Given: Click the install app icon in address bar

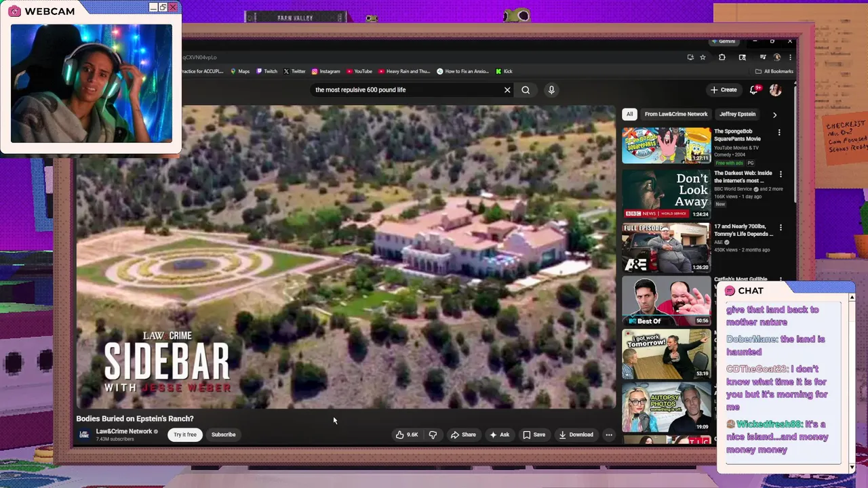Looking at the screenshot, I should (690, 57).
